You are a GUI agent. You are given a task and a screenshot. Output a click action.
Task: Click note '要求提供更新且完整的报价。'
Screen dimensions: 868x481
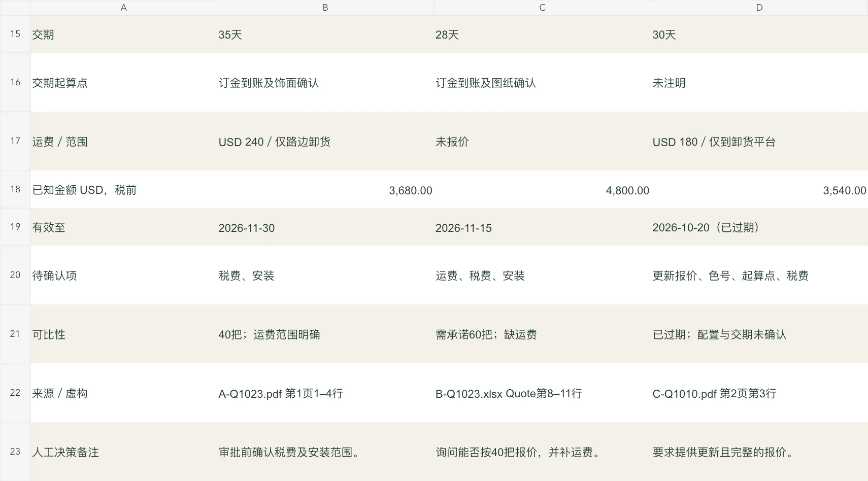tap(759, 452)
